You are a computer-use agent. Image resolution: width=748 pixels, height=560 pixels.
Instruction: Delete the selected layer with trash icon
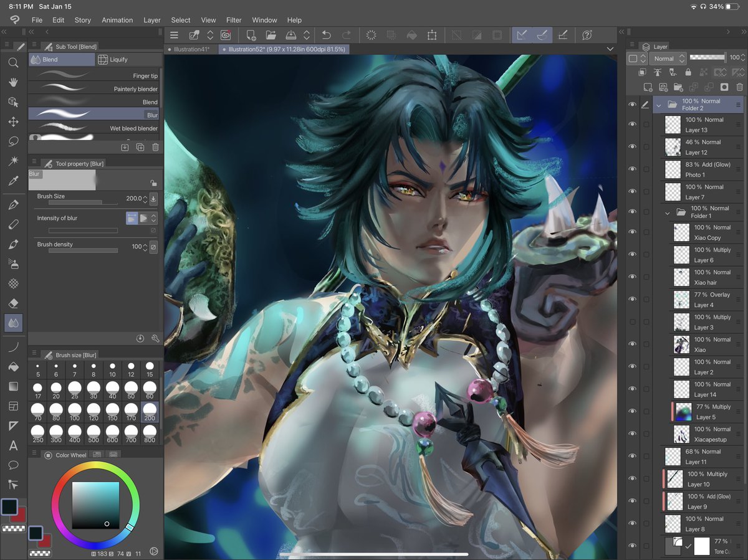739,87
